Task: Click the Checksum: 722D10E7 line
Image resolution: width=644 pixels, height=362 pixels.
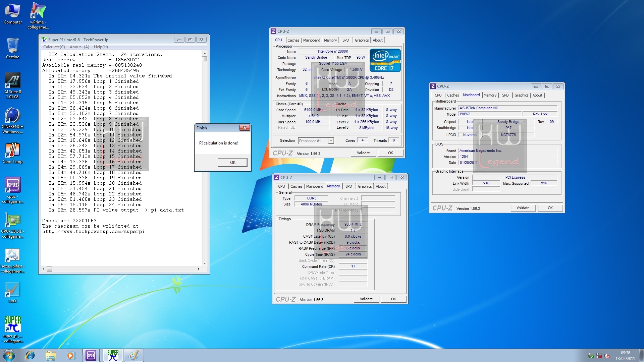Action: 69,221
